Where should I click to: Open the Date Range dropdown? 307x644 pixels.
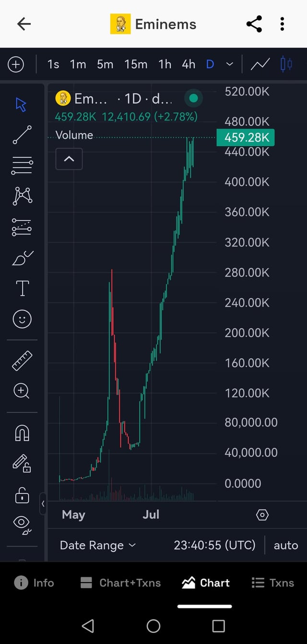(97, 545)
